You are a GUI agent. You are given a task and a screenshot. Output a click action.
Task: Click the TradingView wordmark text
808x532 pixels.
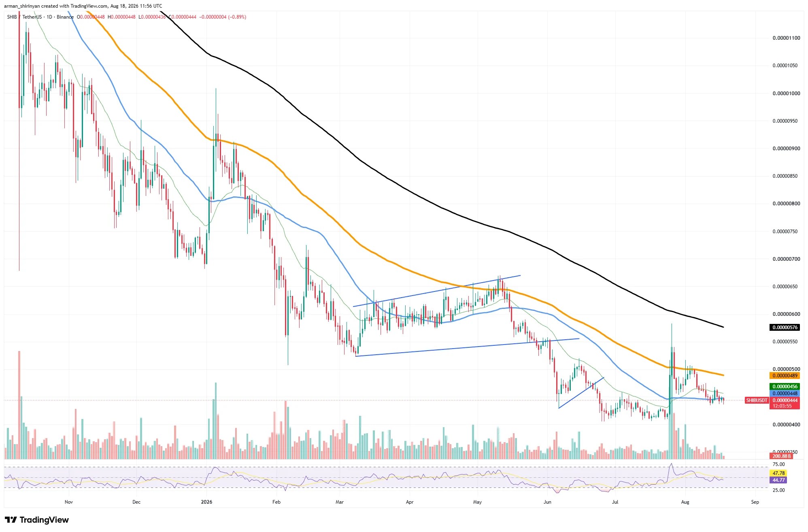click(x=44, y=520)
